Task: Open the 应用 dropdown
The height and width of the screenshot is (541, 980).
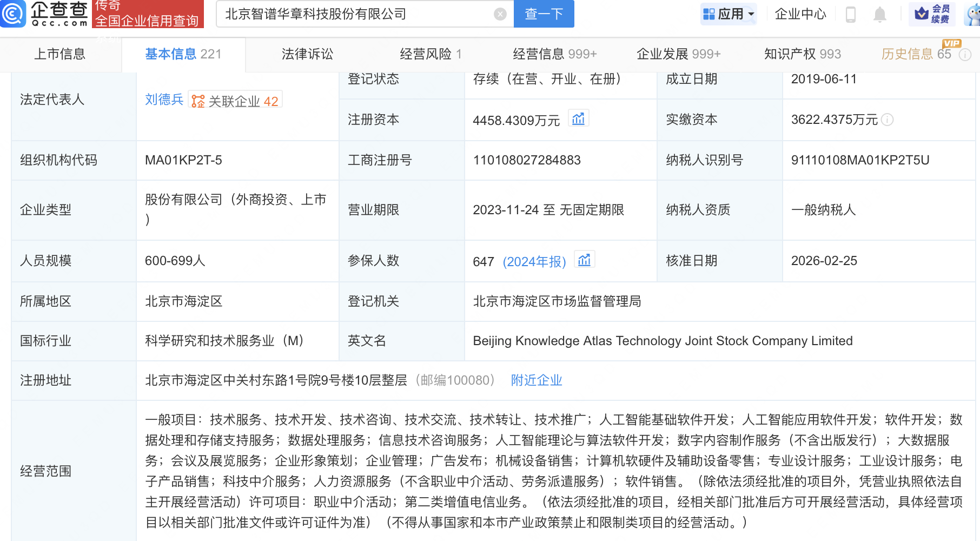Action: (729, 14)
